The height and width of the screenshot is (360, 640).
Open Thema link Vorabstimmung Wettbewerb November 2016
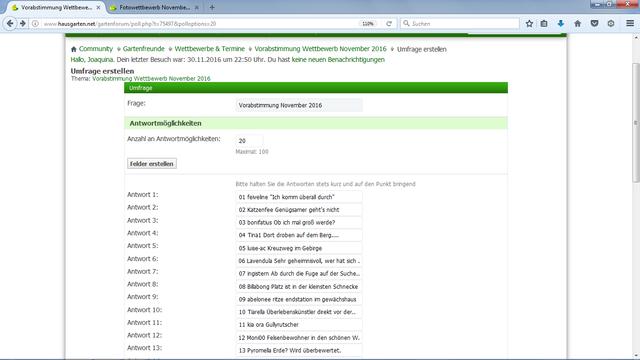pyautogui.click(x=151, y=78)
